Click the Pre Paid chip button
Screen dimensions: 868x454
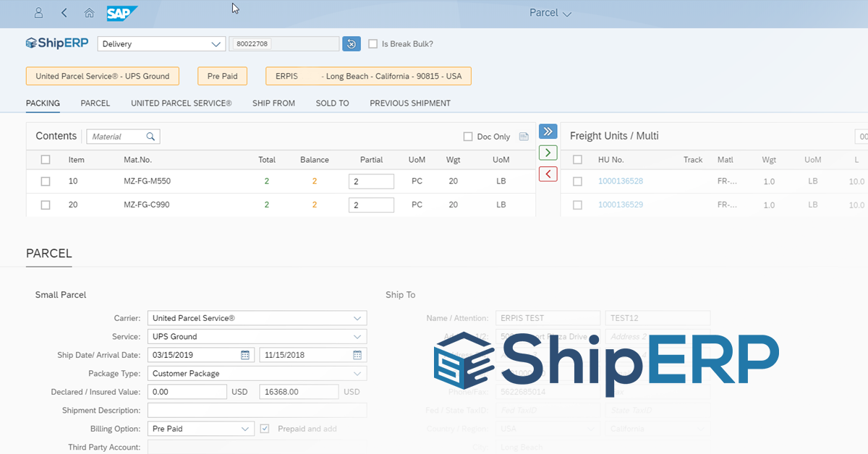222,75
